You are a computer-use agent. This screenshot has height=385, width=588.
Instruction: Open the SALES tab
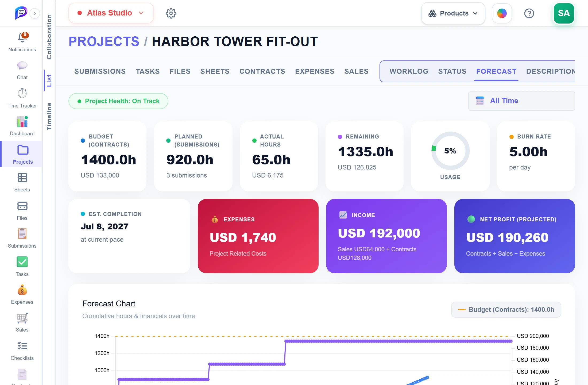357,71
